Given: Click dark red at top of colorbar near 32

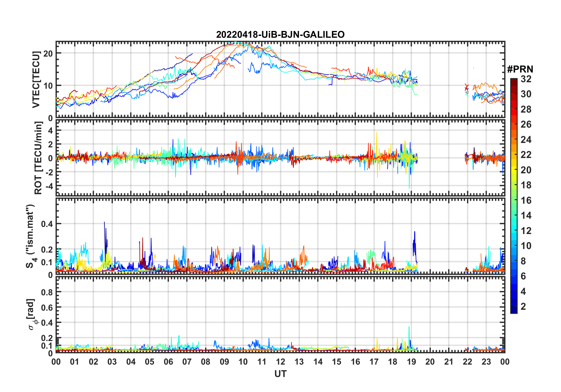Looking at the screenshot, I should tap(514, 82).
